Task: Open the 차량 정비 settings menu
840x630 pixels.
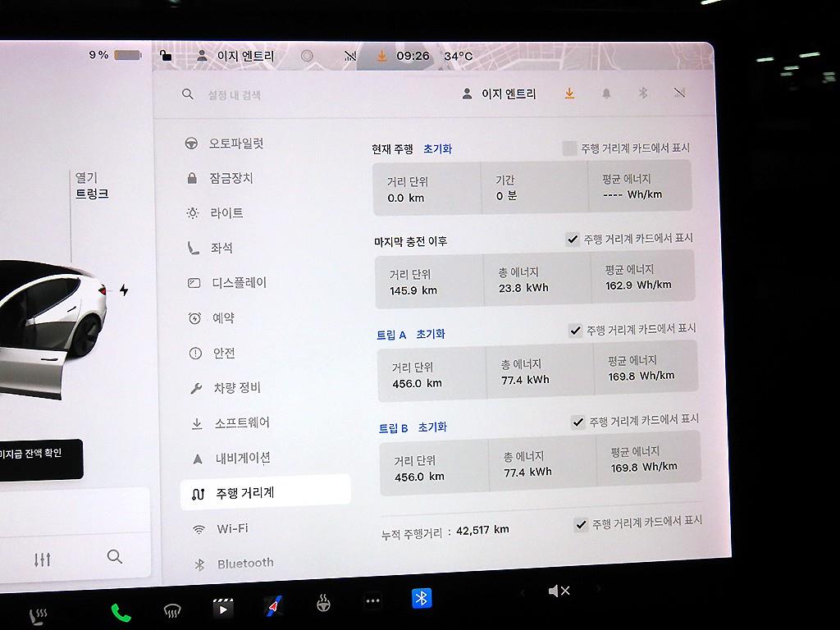Action: 226,388
